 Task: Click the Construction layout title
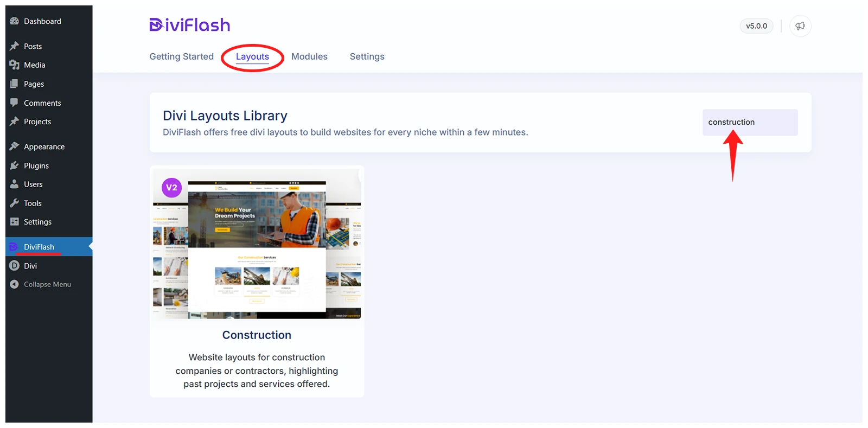coord(257,335)
